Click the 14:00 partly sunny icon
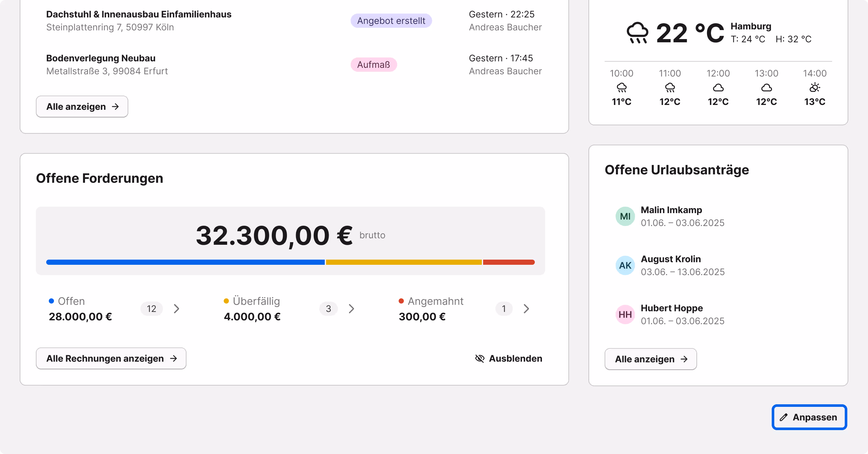868x454 pixels. [x=814, y=88]
